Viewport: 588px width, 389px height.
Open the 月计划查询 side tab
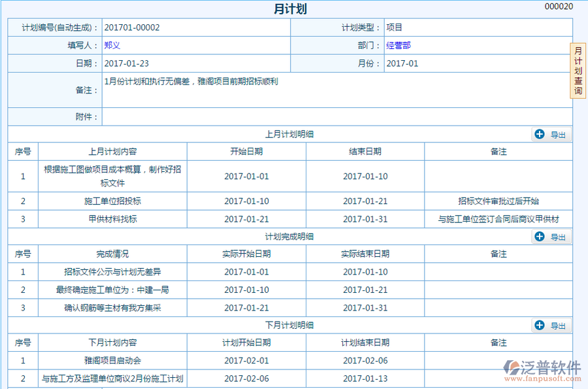578,71
